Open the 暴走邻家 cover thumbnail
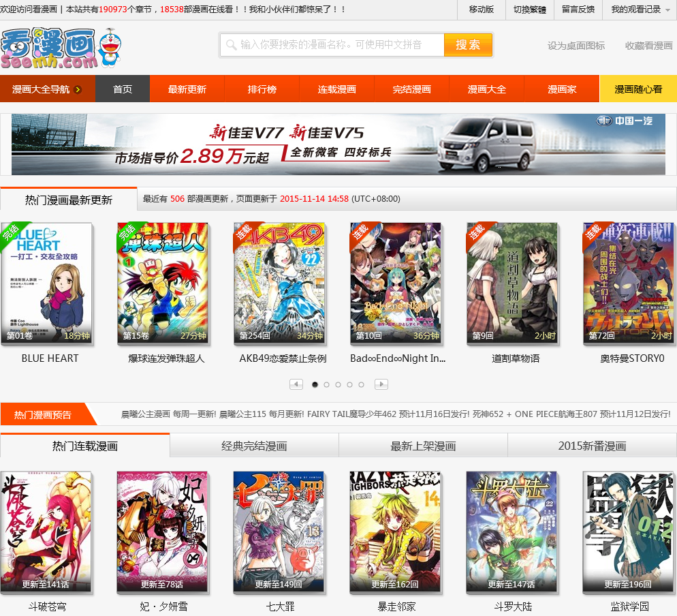 pyautogui.click(x=396, y=532)
